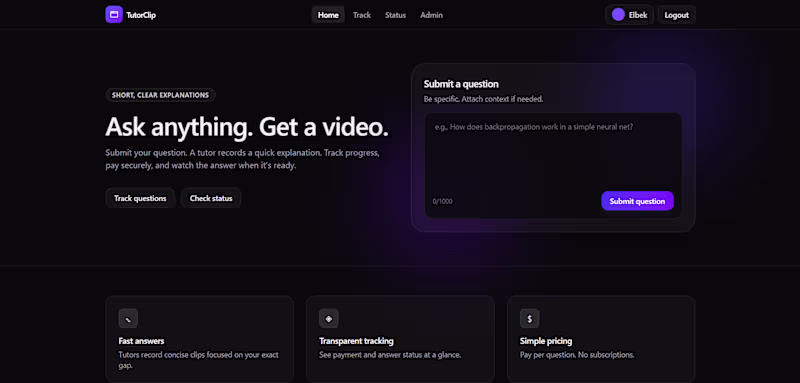The width and height of the screenshot is (800, 383).
Task: Click the TutorClip purple logo icon
Action: [x=114, y=15]
